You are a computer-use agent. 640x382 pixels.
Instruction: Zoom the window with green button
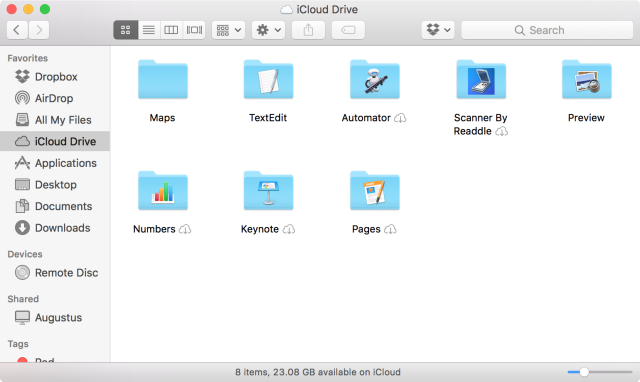coord(45,9)
